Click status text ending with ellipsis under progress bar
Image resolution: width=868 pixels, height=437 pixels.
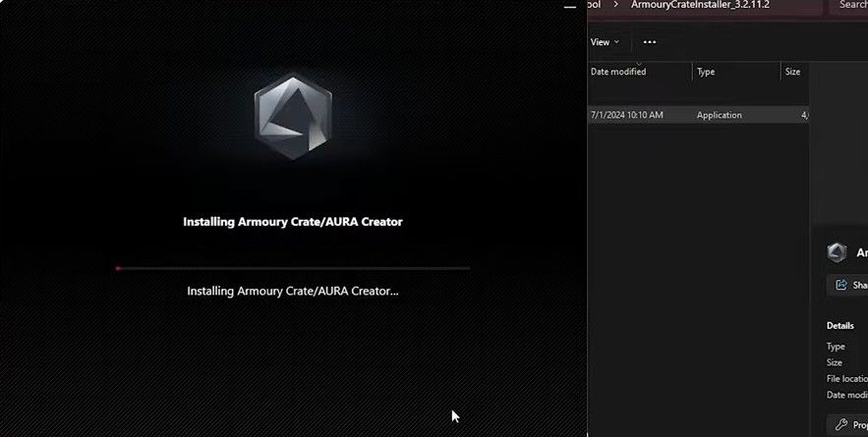click(293, 291)
